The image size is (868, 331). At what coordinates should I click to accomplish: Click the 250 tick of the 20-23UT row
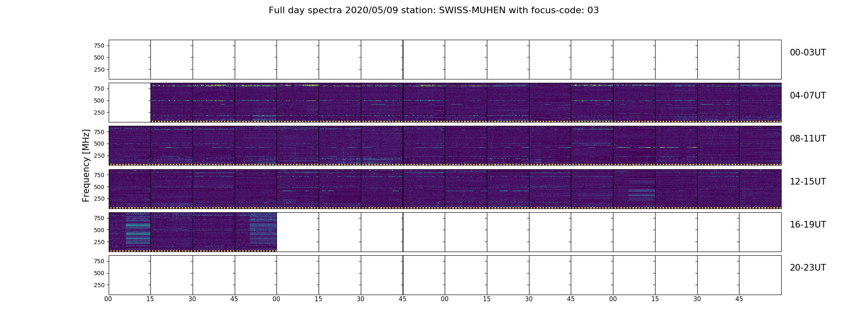coord(99,285)
